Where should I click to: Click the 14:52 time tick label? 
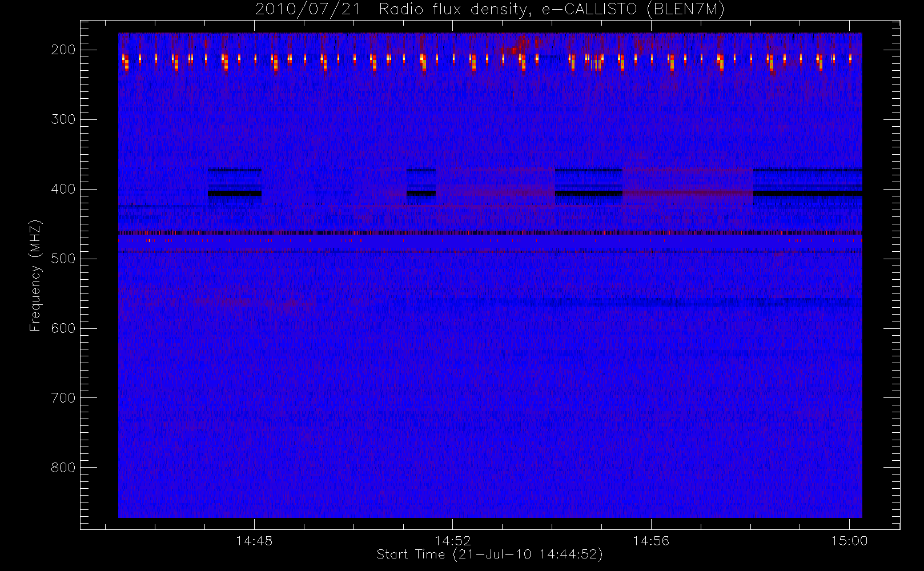[x=453, y=541]
